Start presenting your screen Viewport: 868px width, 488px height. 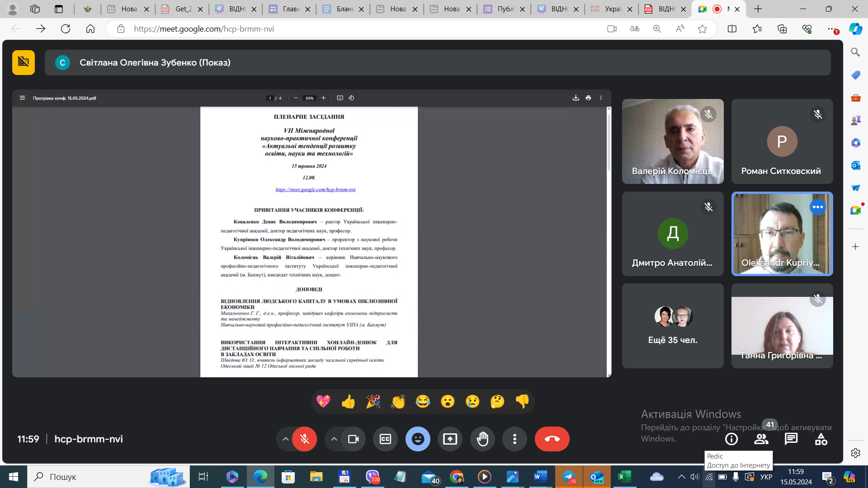pyautogui.click(x=450, y=439)
